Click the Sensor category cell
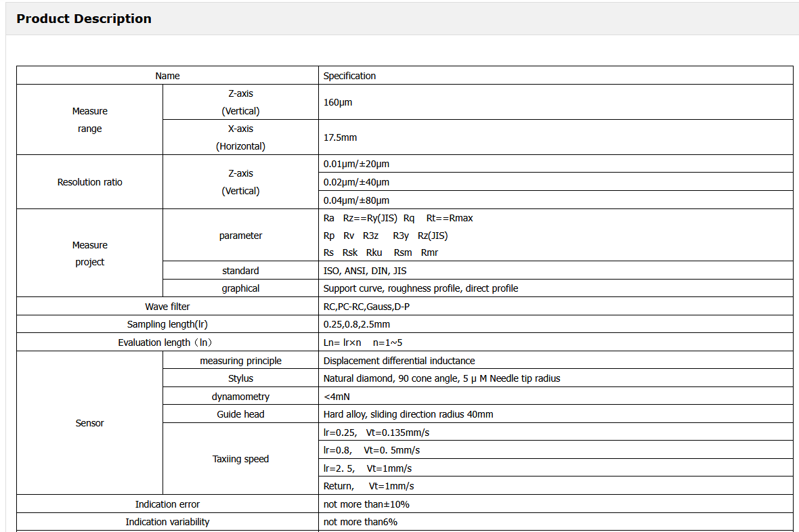The image size is (799, 532). click(x=89, y=423)
